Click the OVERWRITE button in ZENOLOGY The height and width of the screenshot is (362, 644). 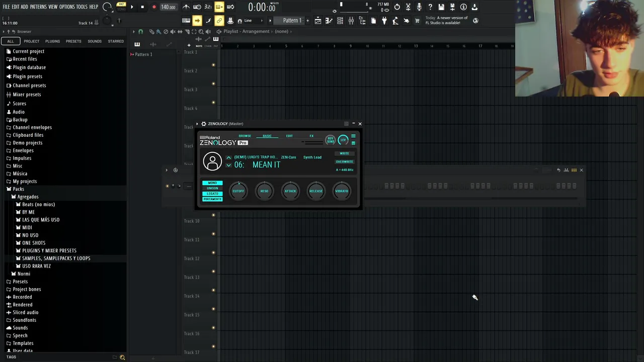point(344,162)
